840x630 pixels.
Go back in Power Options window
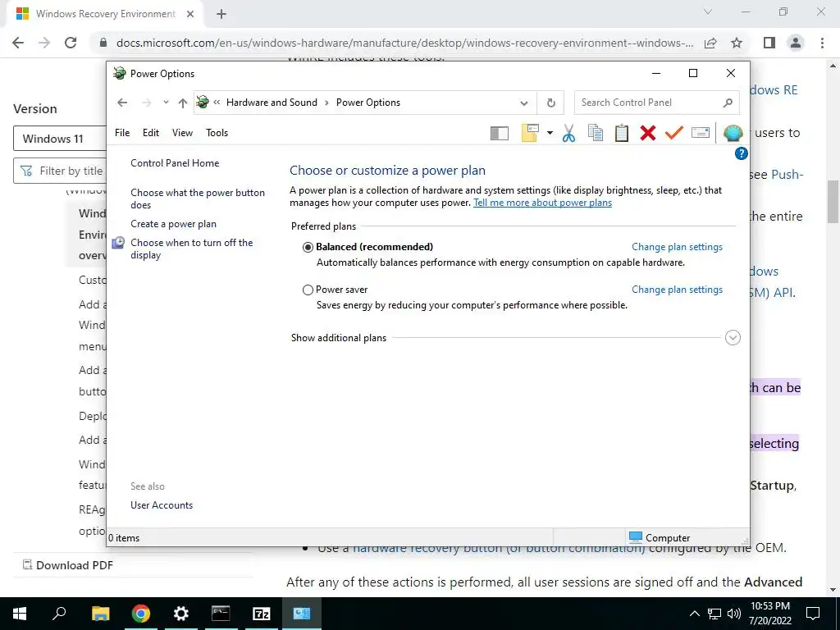point(122,103)
